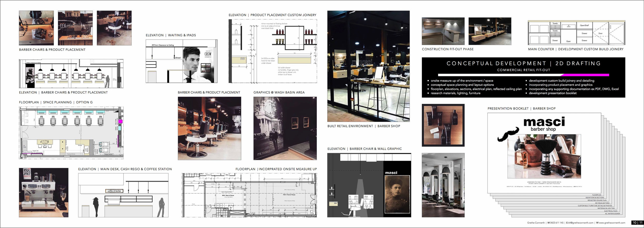Select the main counter joinery drawing
The image size is (644, 228).
pyautogui.click(x=577, y=33)
